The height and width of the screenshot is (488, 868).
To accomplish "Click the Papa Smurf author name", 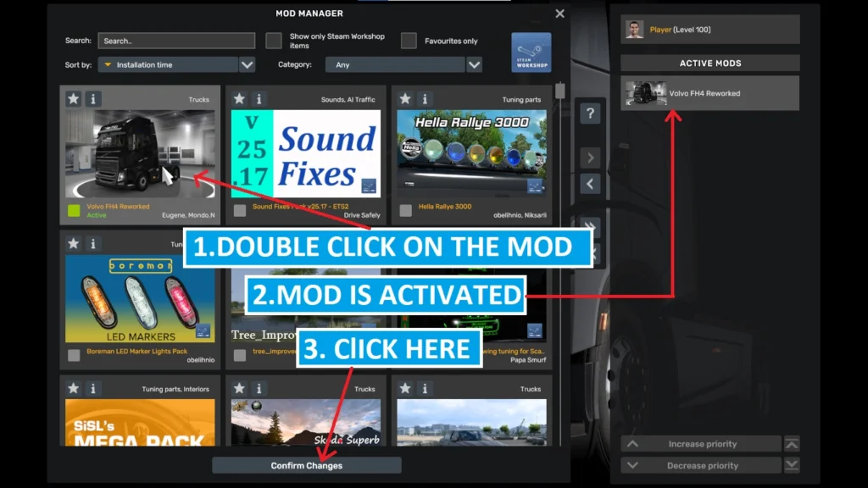I will (x=528, y=359).
